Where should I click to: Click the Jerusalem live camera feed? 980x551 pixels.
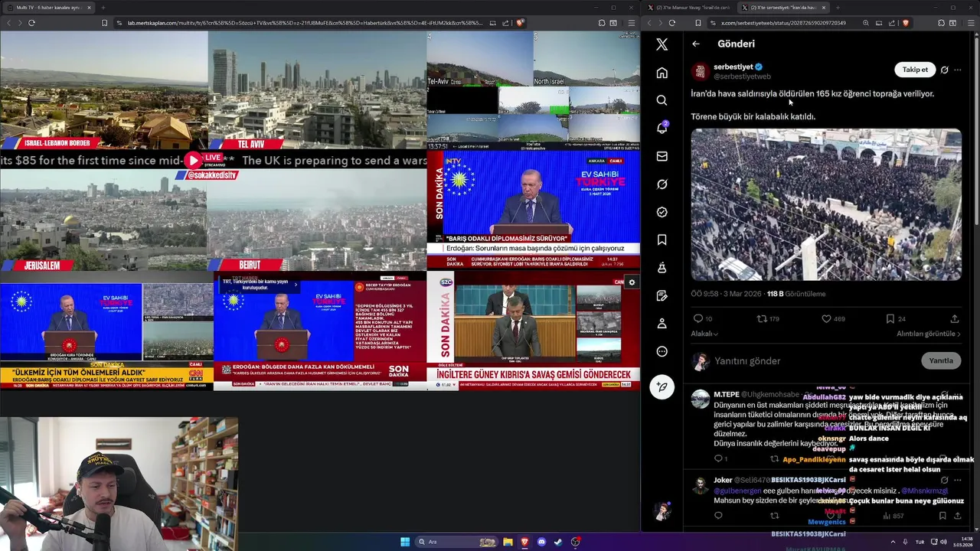pos(103,220)
